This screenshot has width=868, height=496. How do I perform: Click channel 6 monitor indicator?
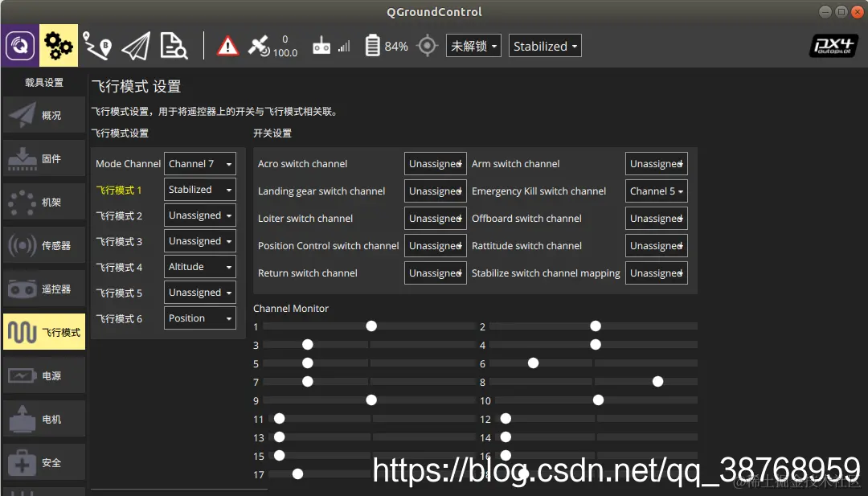pos(533,363)
